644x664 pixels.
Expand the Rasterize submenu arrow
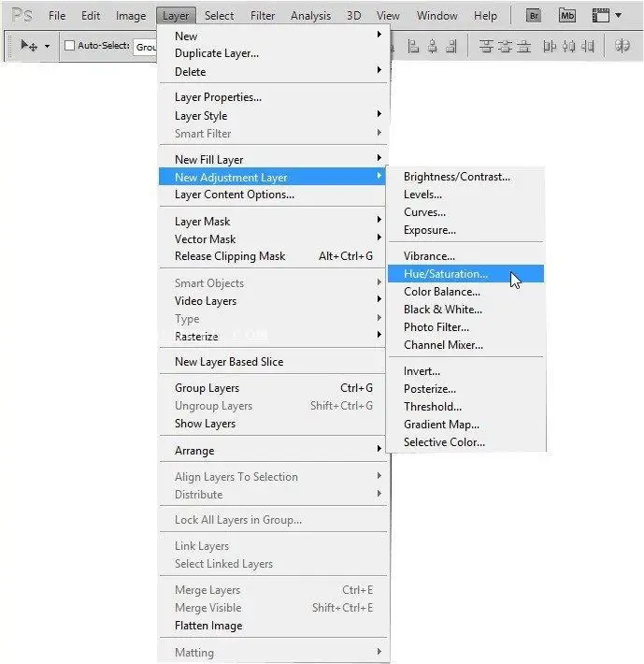tap(379, 335)
